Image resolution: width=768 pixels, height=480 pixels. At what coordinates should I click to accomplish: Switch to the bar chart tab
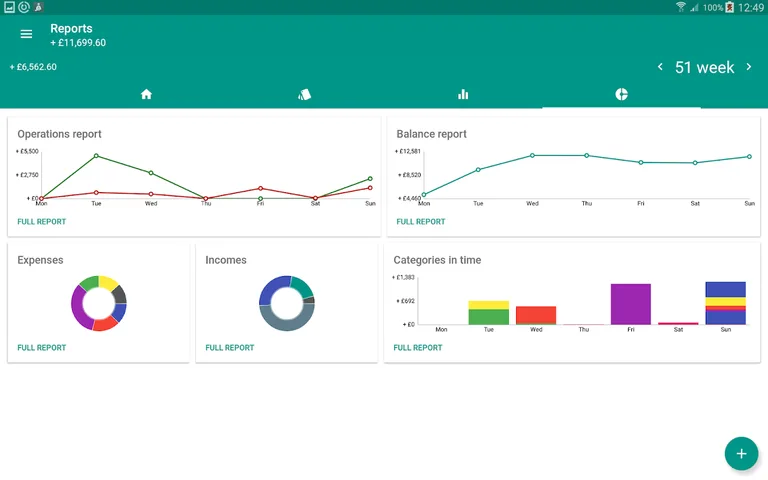tap(463, 94)
